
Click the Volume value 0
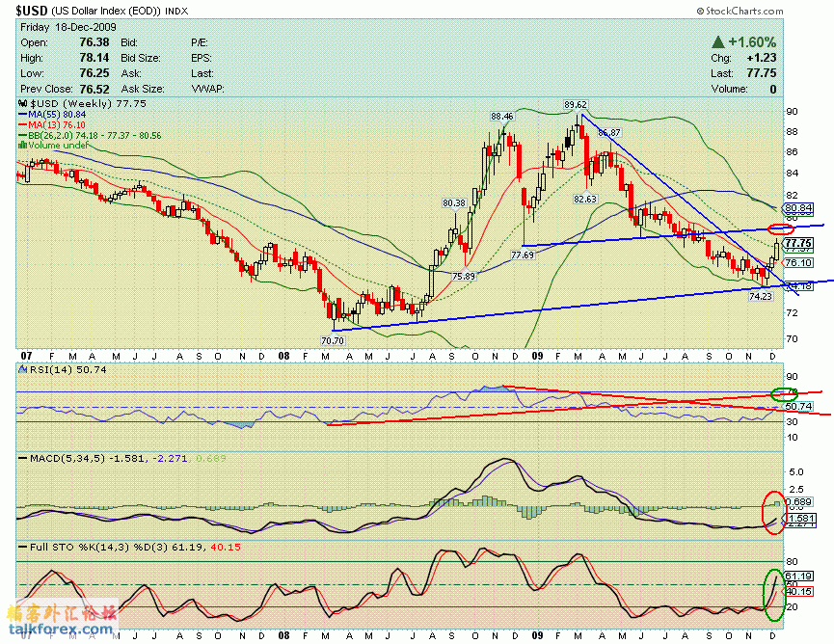[773, 90]
